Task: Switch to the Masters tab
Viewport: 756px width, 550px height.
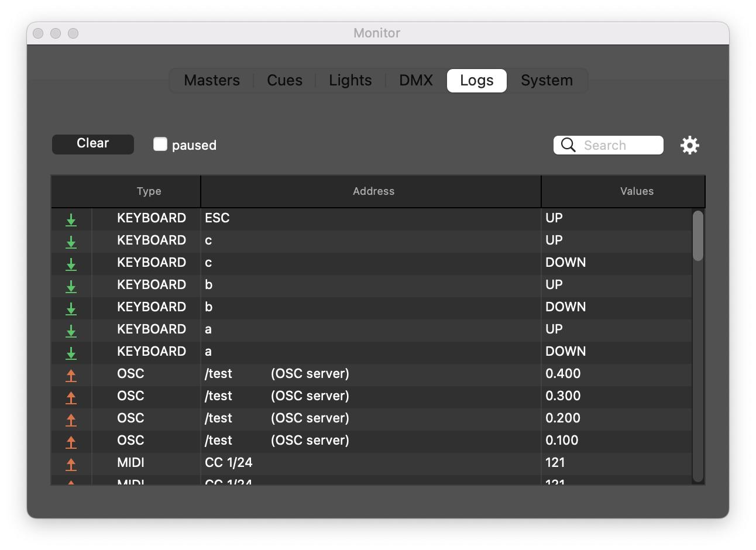Action: tap(212, 81)
